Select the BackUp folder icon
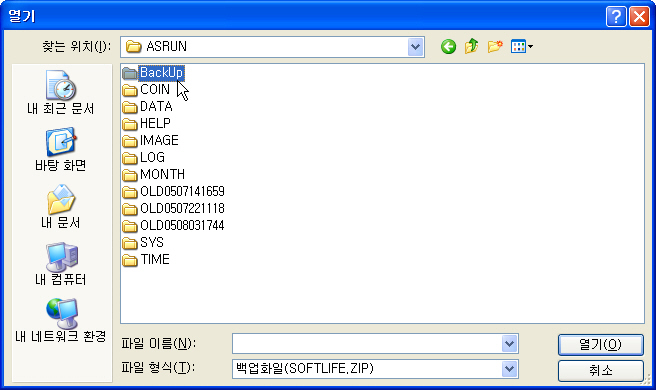The image size is (656, 390). 130,73
